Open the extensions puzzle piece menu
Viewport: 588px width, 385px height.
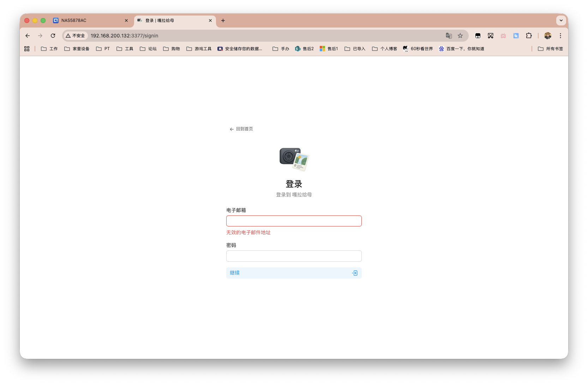(529, 36)
